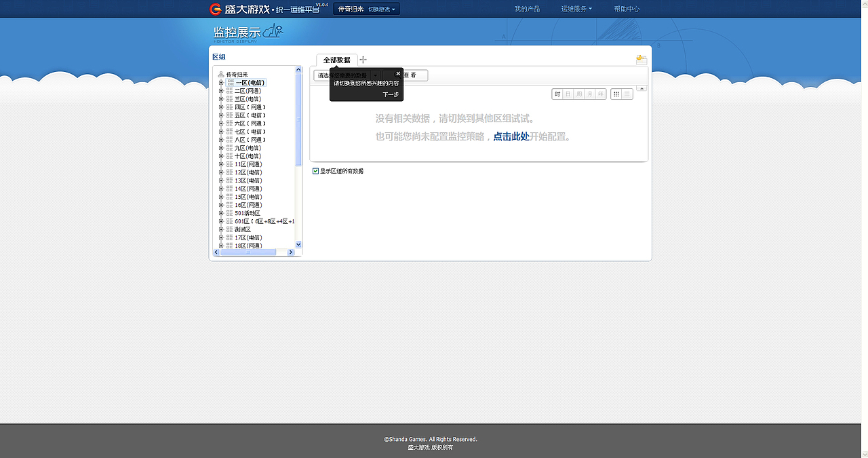868x458 pixels.
Task: Select the 周 (week) time range toggle
Action: [579, 94]
